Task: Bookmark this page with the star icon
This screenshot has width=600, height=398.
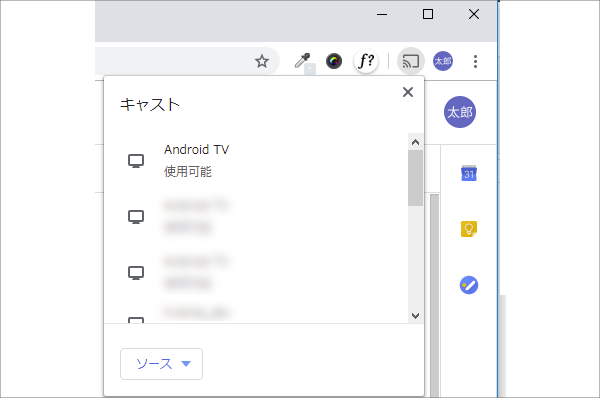Action: coord(262,61)
